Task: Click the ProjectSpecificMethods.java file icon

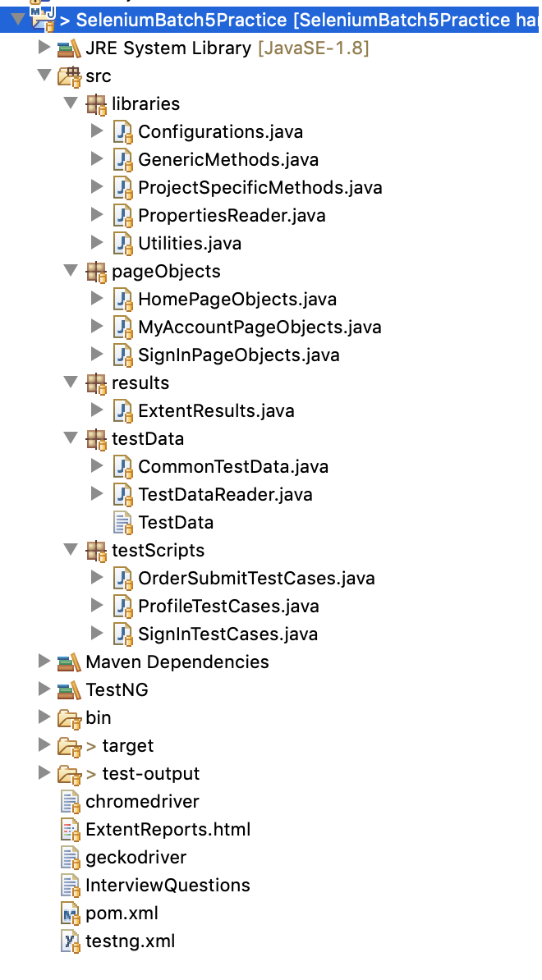Action: tap(123, 187)
